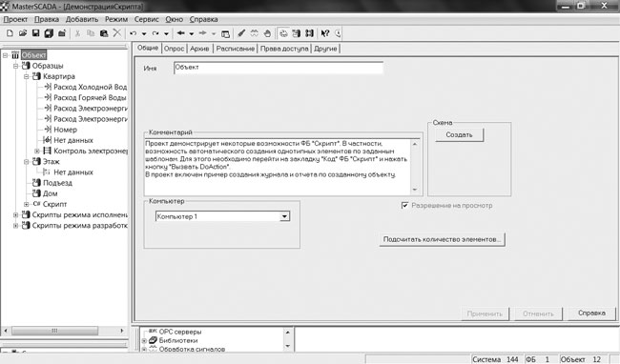Click the Redo arrow icon
This screenshot has width=620, height=364.
(155, 33)
